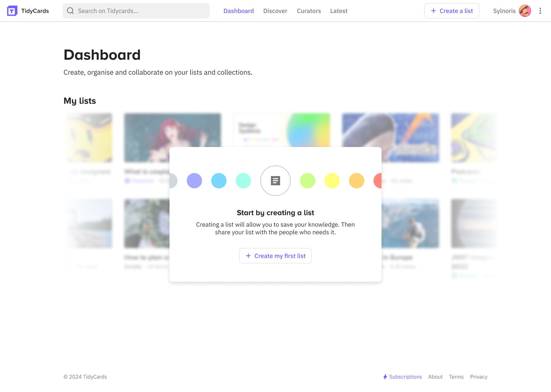The width and height of the screenshot is (551, 392).
Task: Open the Curators tab
Action: [x=309, y=11]
